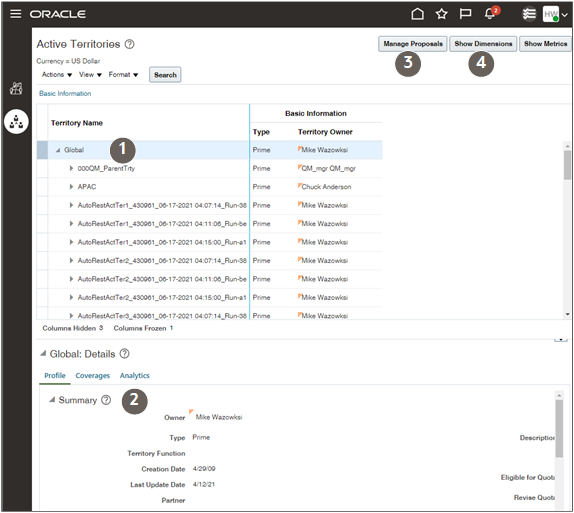
Task: Switch to the Coverages tab
Action: [92, 375]
